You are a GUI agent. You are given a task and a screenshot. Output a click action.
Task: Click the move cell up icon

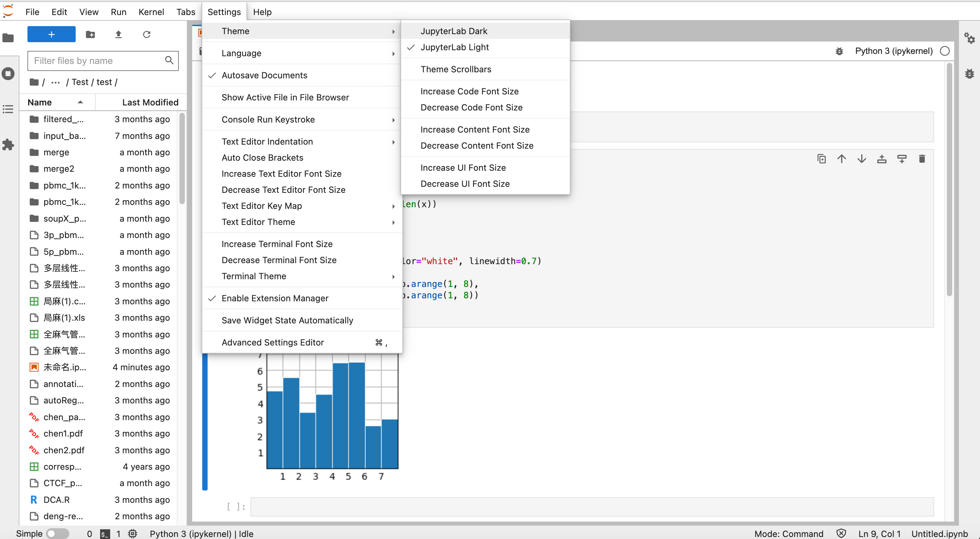pos(841,159)
